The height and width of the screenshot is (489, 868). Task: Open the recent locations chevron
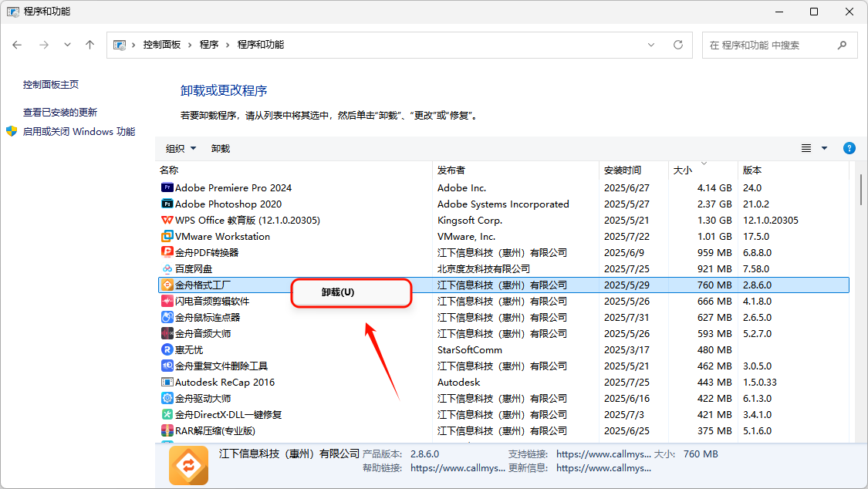67,45
